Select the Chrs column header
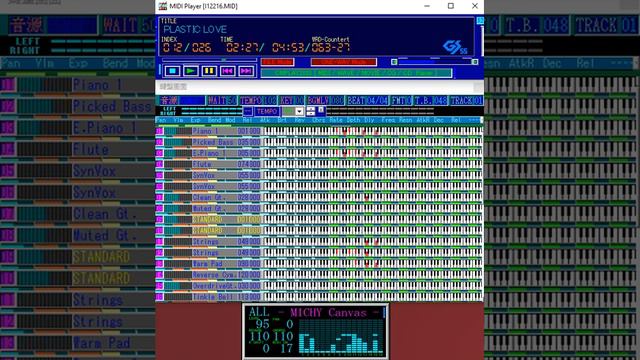This screenshot has width=640, height=360. [x=318, y=120]
